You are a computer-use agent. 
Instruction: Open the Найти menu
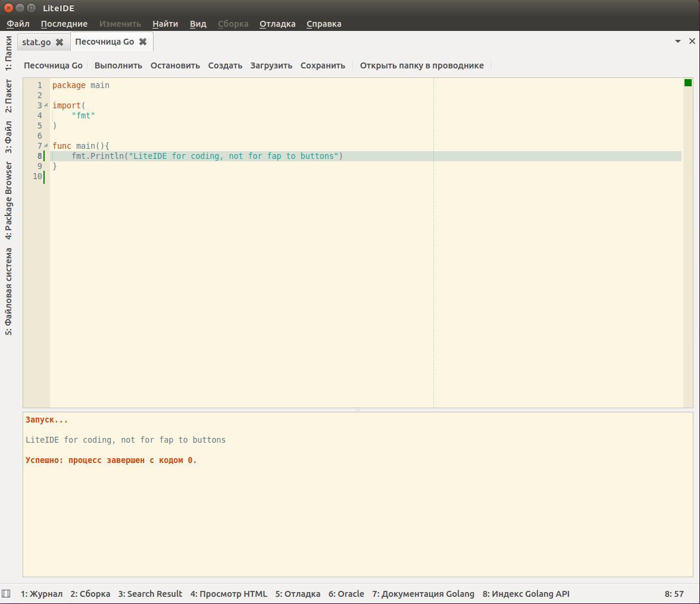pyautogui.click(x=165, y=24)
